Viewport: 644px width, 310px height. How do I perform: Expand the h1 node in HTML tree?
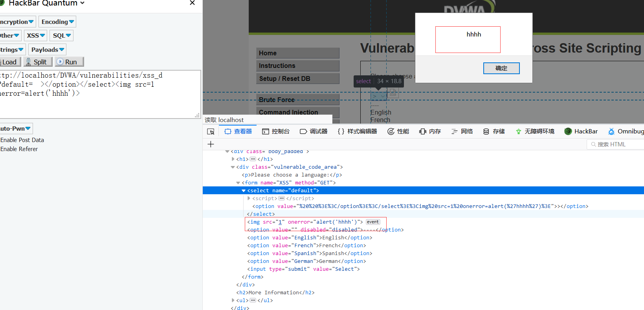pos(233,159)
